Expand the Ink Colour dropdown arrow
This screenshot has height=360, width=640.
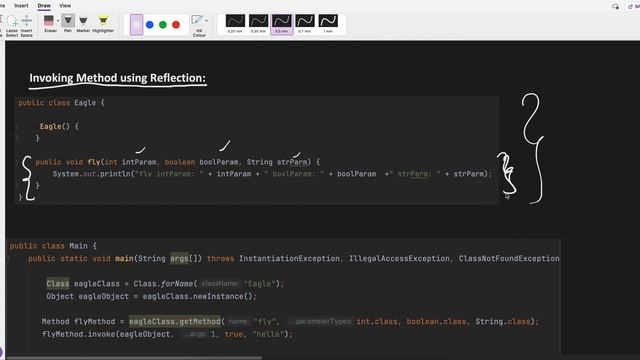pyautogui.click(x=207, y=20)
